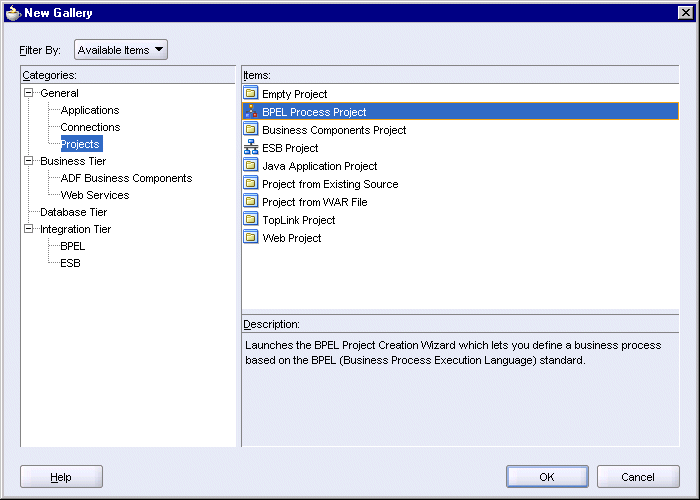The height and width of the screenshot is (500, 700).
Task: Collapse the Integration Tier node
Action: pyautogui.click(x=29, y=229)
